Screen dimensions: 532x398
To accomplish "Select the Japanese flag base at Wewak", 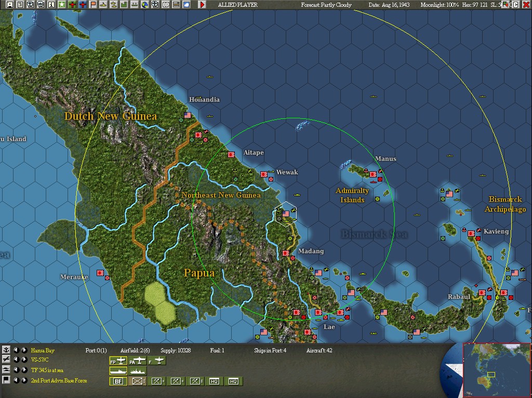I will pyautogui.click(x=263, y=174).
